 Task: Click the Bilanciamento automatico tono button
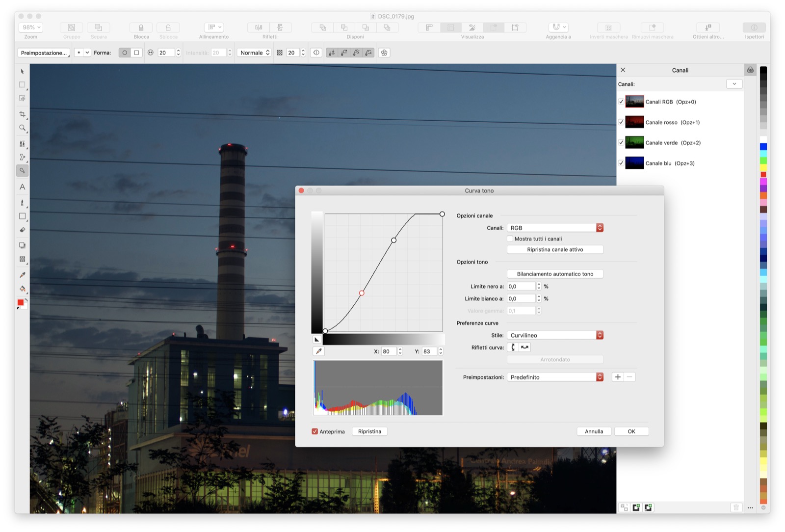[x=555, y=274]
